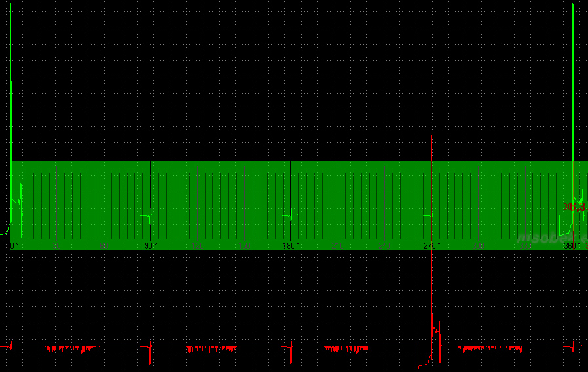Click the 210 angle label
This screenshot has width=588, height=372.
(x=338, y=246)
